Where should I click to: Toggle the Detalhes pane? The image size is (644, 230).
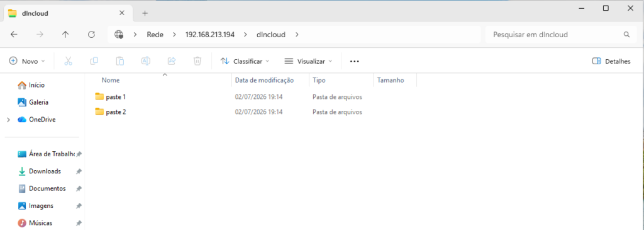(611, 61)
